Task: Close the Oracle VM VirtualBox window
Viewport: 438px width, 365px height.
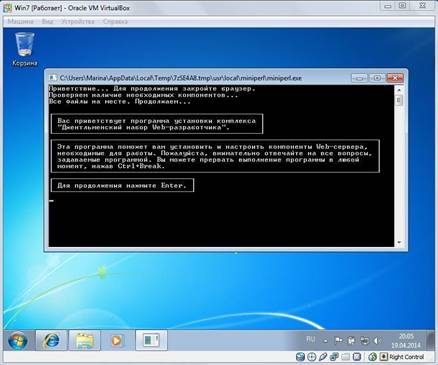Action: point(422,6)
